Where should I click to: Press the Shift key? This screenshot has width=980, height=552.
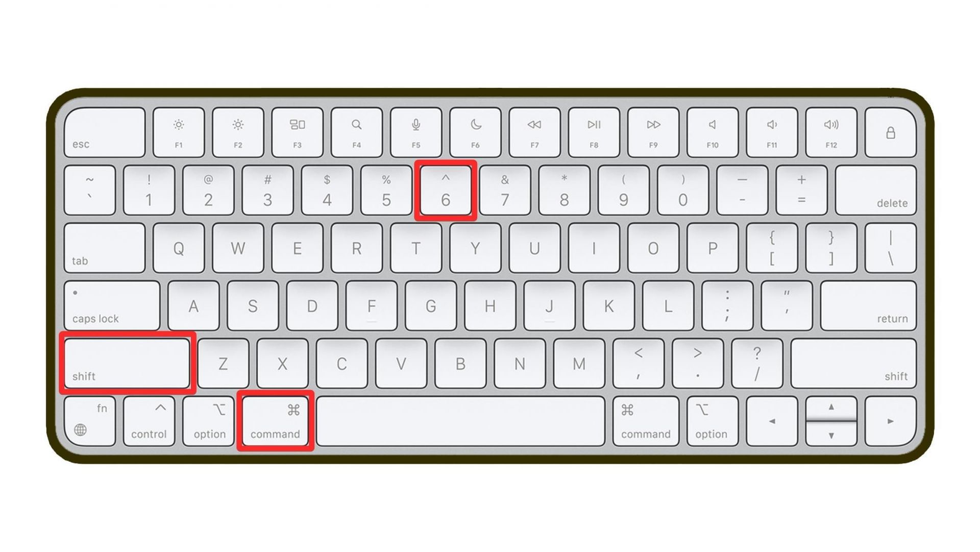click(127, 362)
